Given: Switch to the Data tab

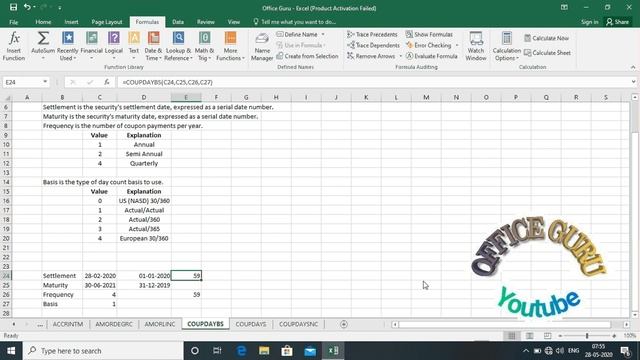Looking at the screenshot, I should (178, 22).
